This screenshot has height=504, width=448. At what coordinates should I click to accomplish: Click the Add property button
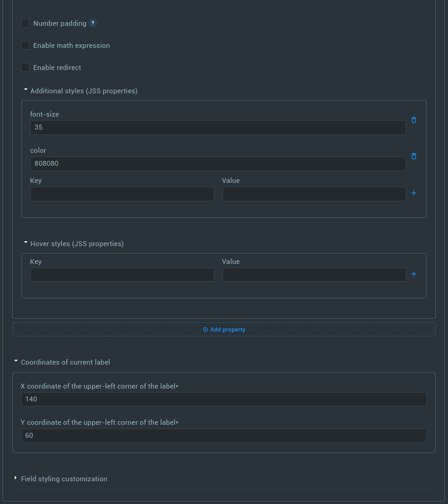224,330
